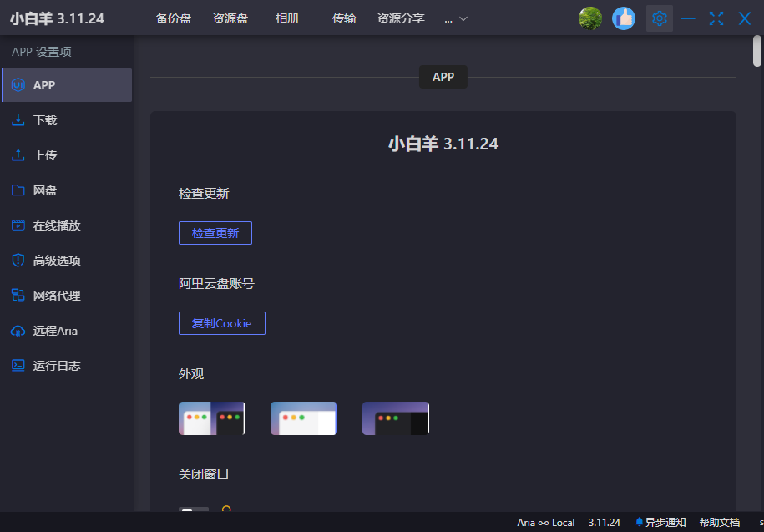Image resolution: width=764 pixels, height=532 pixels.
Task: Open the 远程Aria settings
Action: (x=67, y=331)
